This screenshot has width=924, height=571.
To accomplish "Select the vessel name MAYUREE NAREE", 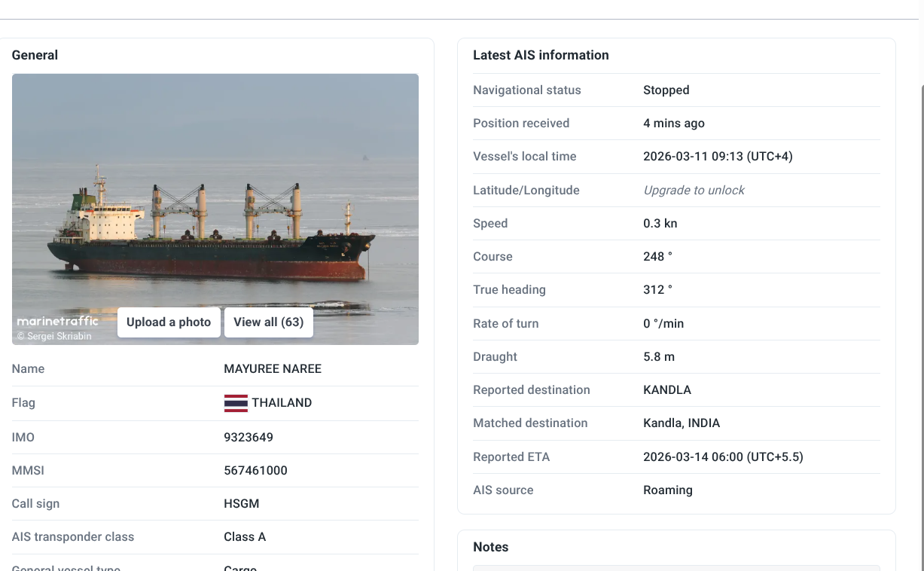I will click(x=273, y=369).
